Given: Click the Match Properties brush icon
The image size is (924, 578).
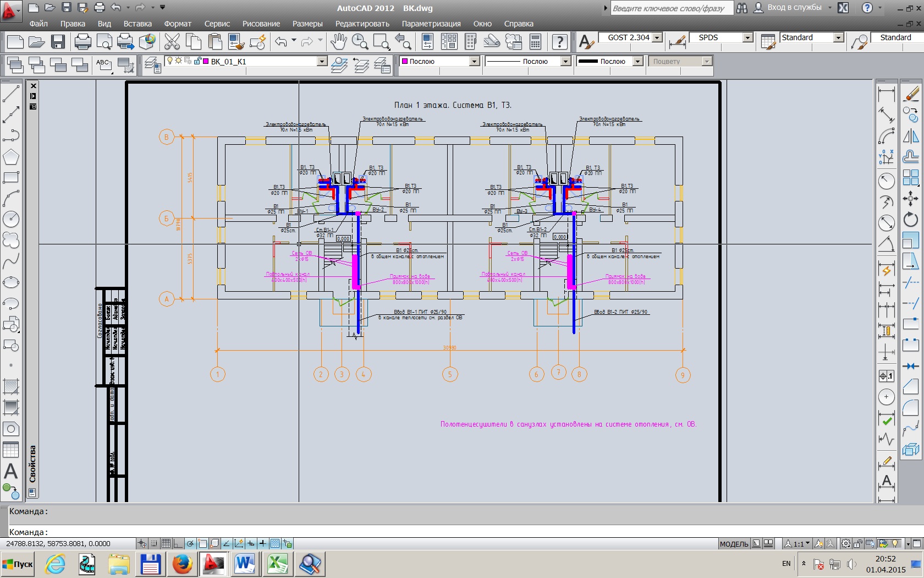Looking at the screenshot, I should click(x=237, y=41).
